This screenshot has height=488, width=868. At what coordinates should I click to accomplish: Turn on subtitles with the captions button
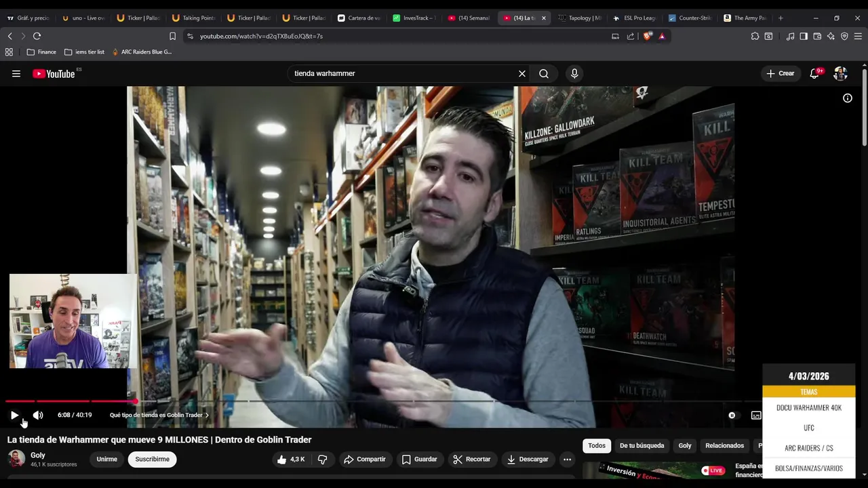tap(756, 415)
